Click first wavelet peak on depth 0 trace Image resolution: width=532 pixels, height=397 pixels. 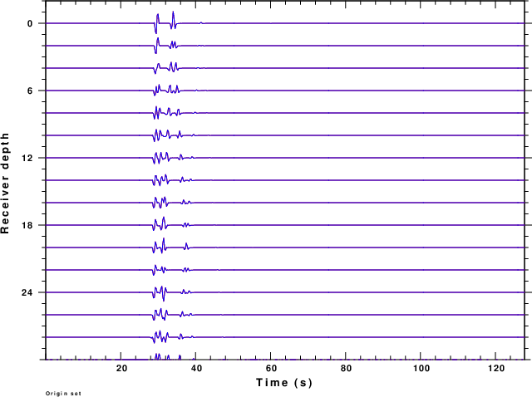(157, 23)
